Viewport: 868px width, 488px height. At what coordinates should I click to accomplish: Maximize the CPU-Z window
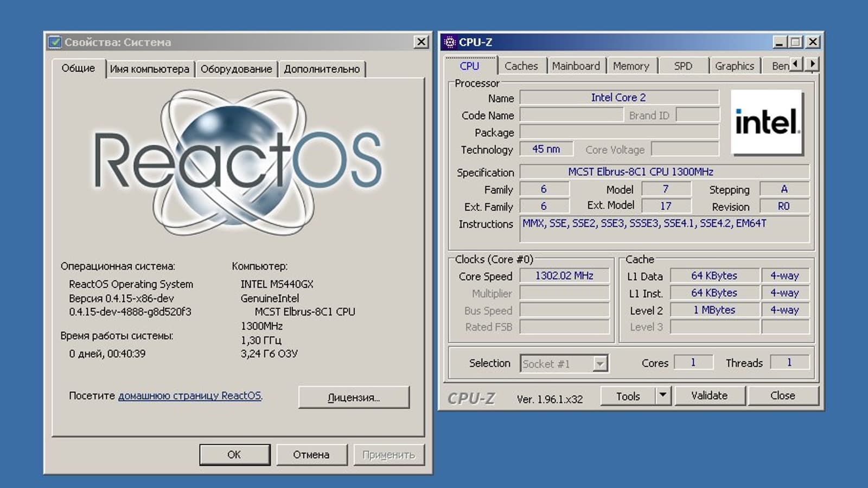[x=795, y=42]
